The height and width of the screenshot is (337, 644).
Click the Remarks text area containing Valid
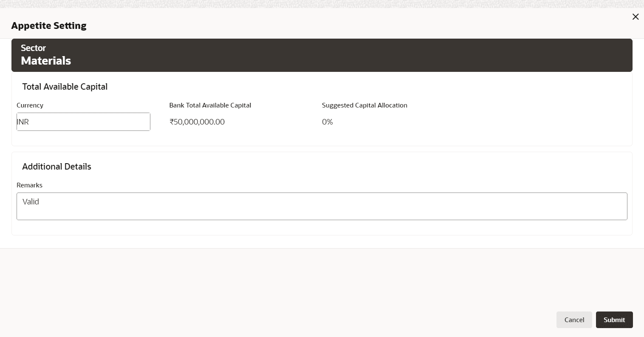(322, 206)
